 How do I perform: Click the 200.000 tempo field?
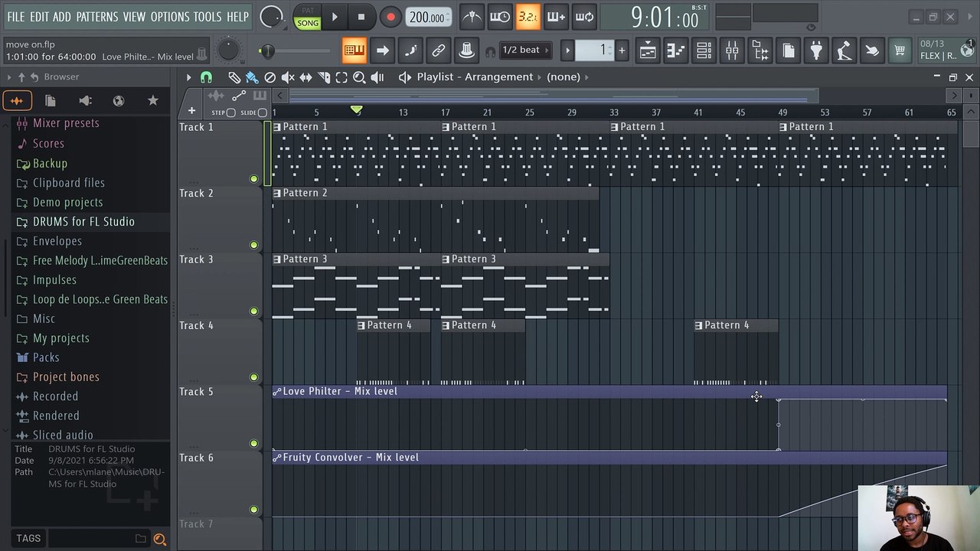(x=427, y=17)
